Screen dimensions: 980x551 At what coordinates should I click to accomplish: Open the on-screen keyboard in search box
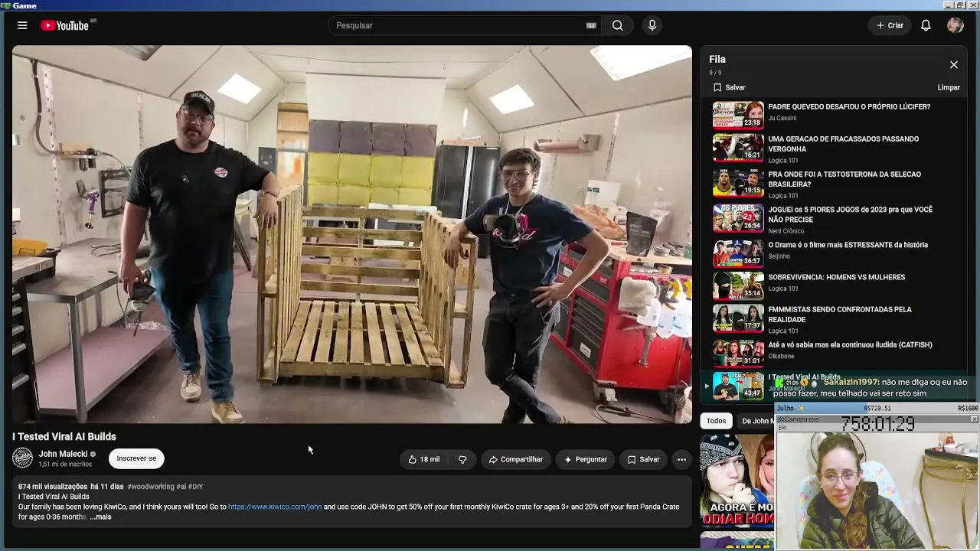(x=591, y=25)
